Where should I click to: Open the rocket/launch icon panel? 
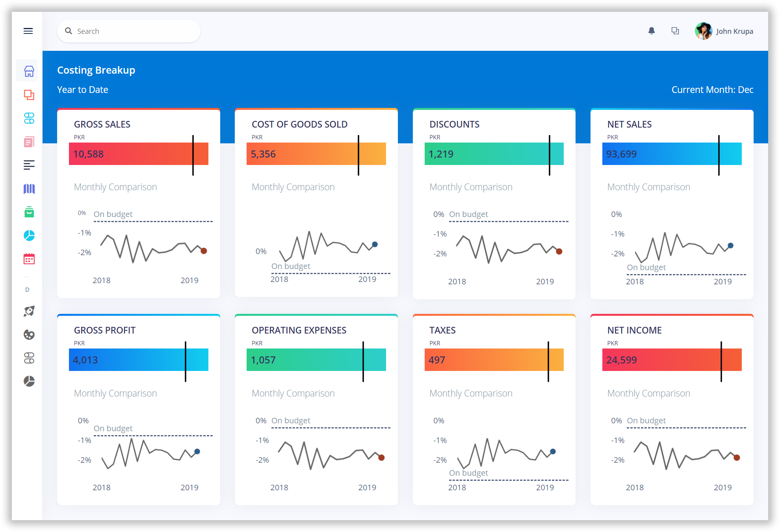(x=28, y=311)
